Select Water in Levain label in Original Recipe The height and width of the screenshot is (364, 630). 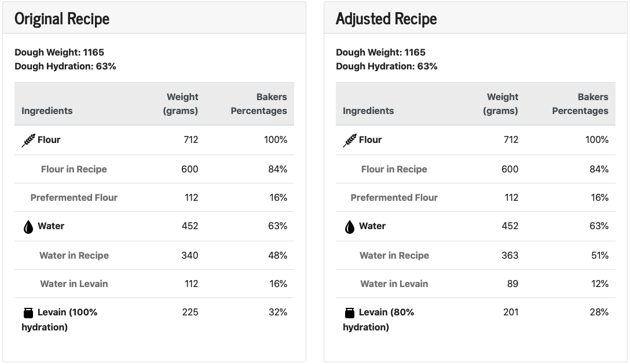[x=74, y=284]
